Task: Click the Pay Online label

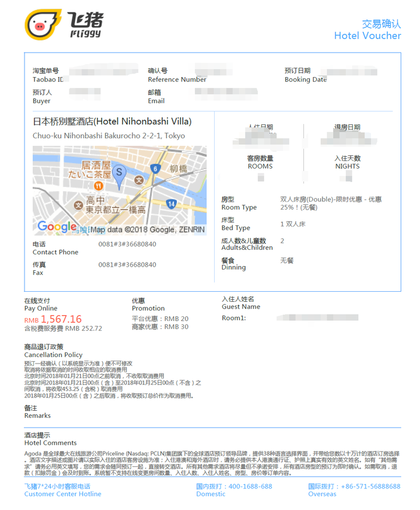Action: coord(41,308)
